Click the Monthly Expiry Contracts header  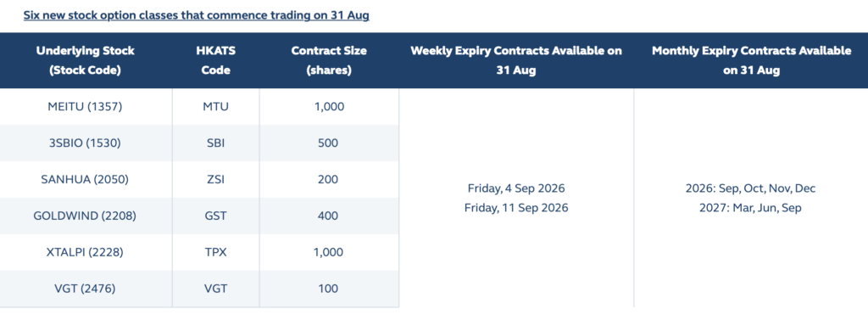(751, 60)
